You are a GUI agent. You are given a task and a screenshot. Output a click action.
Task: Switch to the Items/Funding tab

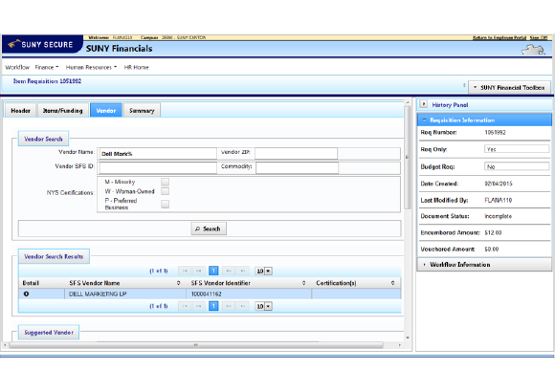[62, 111]
